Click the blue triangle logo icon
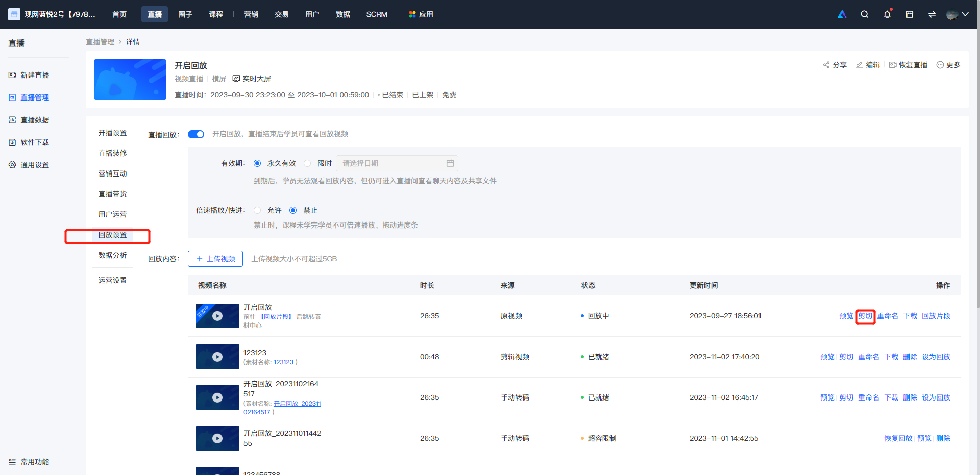980x475 pixels. [x=842, y=14]
